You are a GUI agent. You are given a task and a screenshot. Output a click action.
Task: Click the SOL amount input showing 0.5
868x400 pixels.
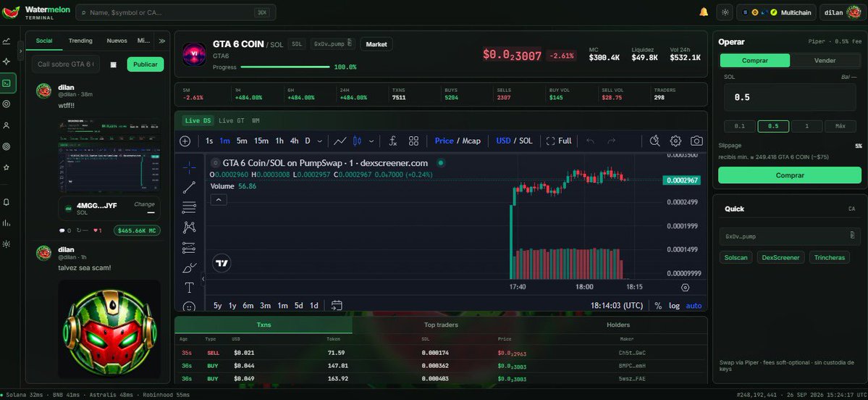pos(790,98)
